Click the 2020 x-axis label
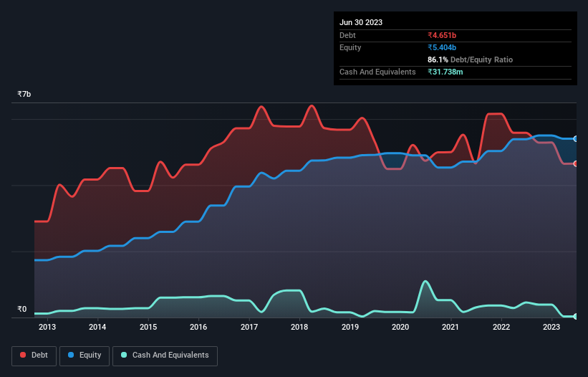Image resolution: width=588 pixels, height=377 pixels. (x=400, y=327)
